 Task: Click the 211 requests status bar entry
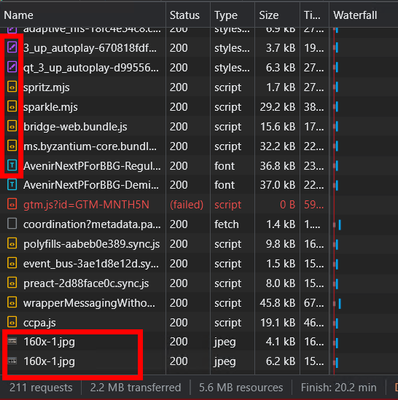click(41, 388)
